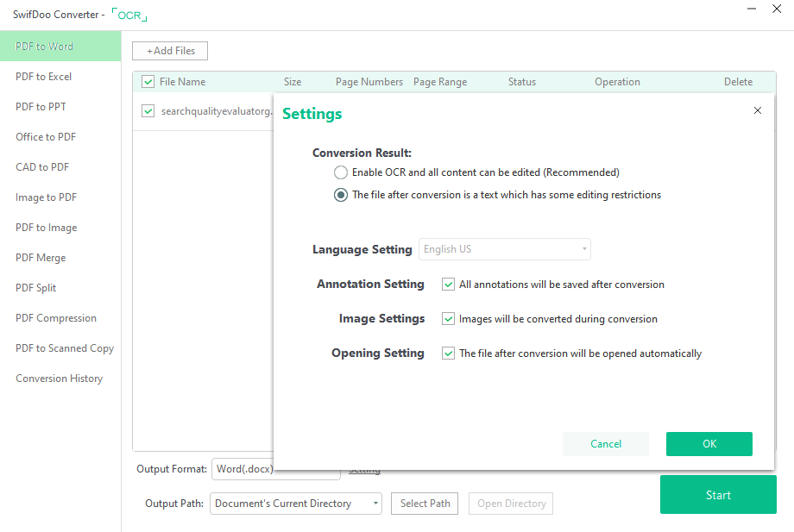
Task: Minimize the SwifDoo Converter window
Action: coord(752,9)
